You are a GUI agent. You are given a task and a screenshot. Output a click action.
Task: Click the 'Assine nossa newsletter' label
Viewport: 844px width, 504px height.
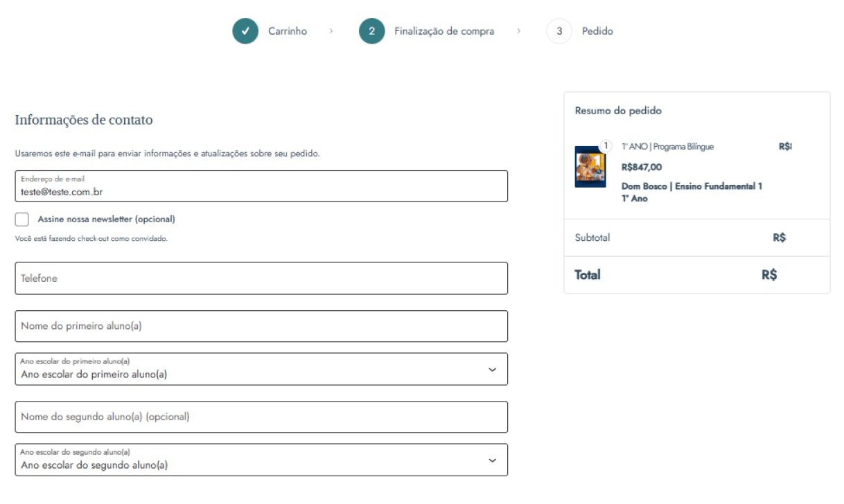click(106, 219)
